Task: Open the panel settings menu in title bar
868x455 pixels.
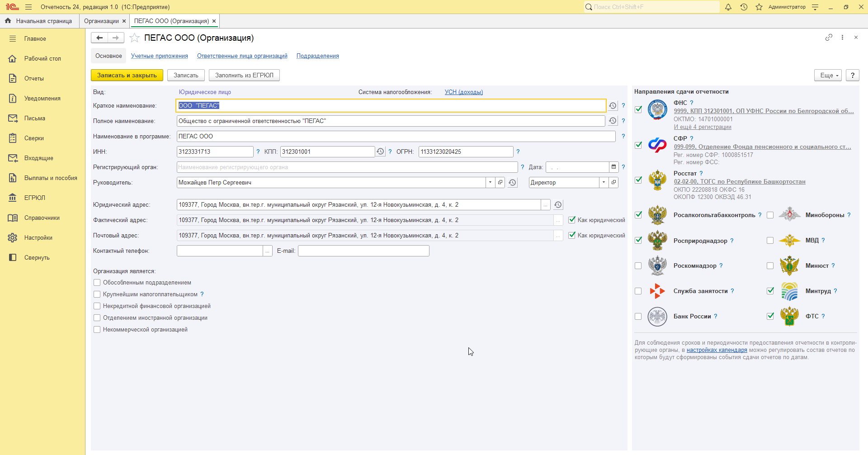Action: (815, 7)
